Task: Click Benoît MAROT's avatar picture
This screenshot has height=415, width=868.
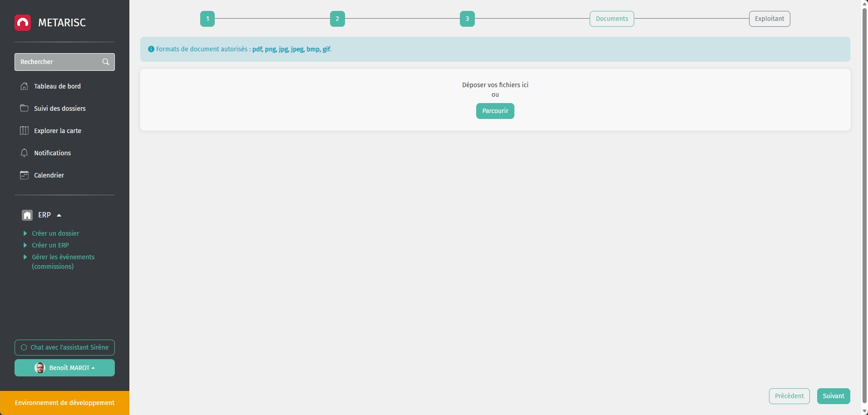Action: (x=40, y=368)
